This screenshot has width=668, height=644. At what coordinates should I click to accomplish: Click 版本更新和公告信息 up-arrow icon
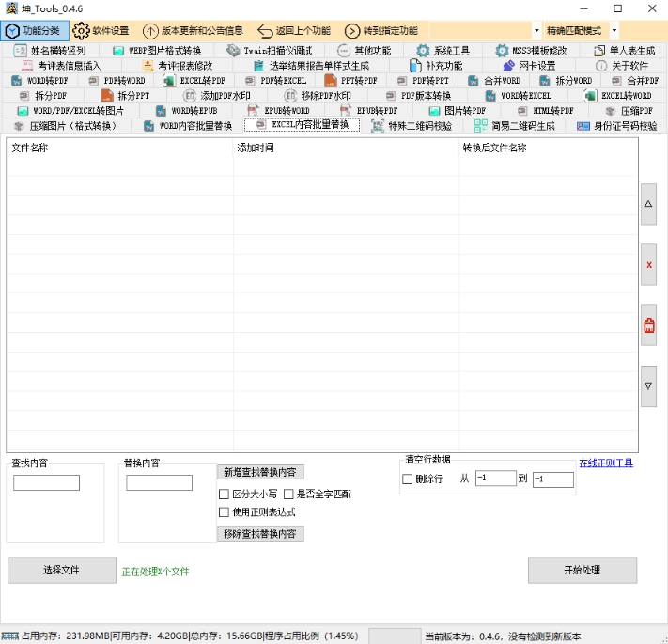(x=150, y=30)
